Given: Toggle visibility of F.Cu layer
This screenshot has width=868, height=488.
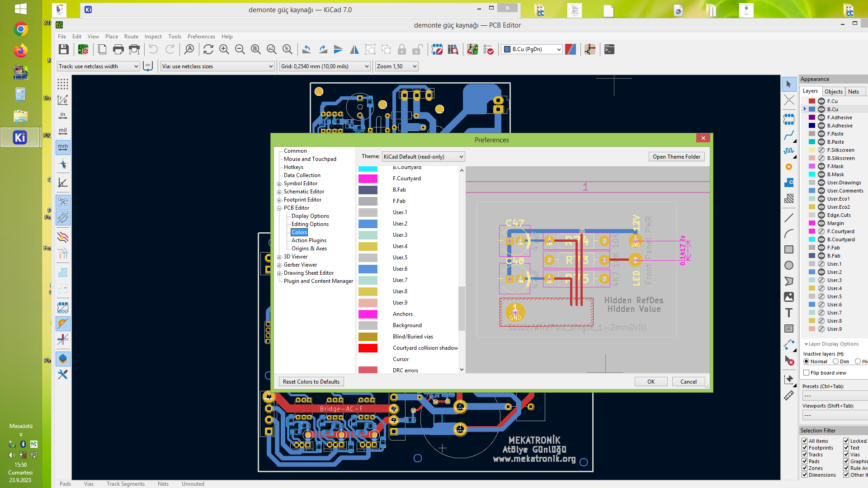Looking at the screenshot, I should click(x=821, y=101).
